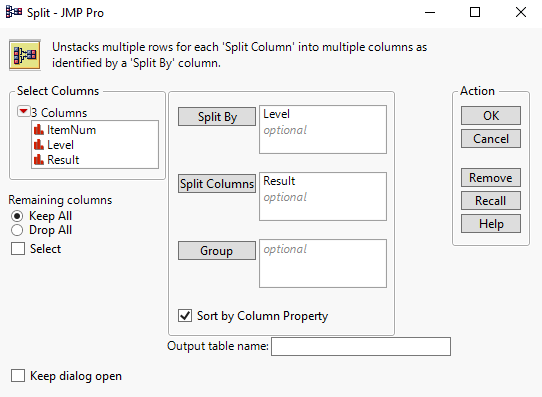This screenshot has height=397, width=542.
Task: Select Level in the Split By list box
Action: [x=277, y=114]
